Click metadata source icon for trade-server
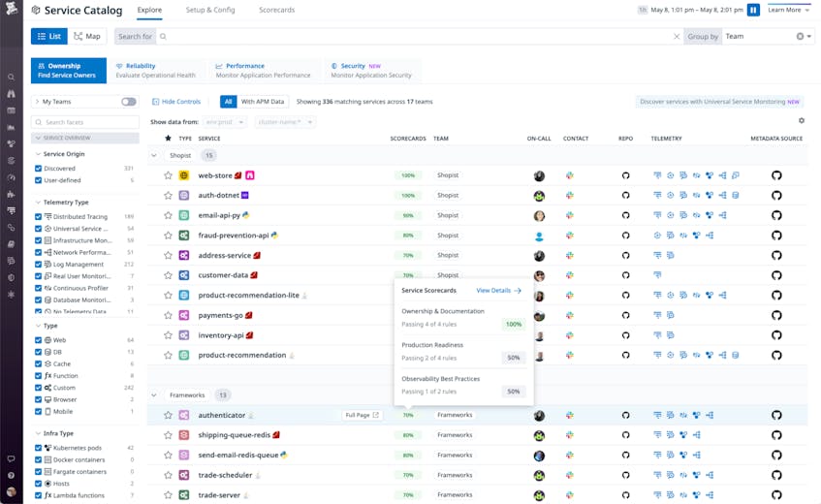The image size is (821, 504). 776,495
